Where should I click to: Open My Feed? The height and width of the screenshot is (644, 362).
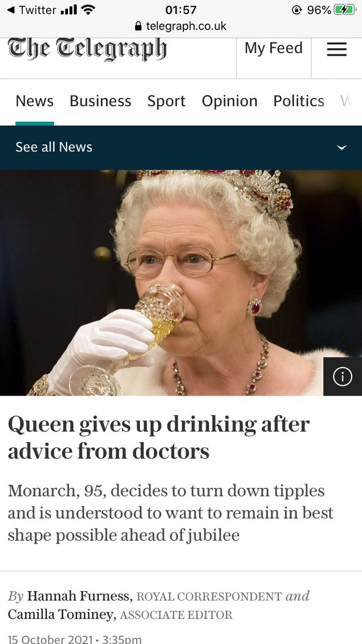point(274,48)
